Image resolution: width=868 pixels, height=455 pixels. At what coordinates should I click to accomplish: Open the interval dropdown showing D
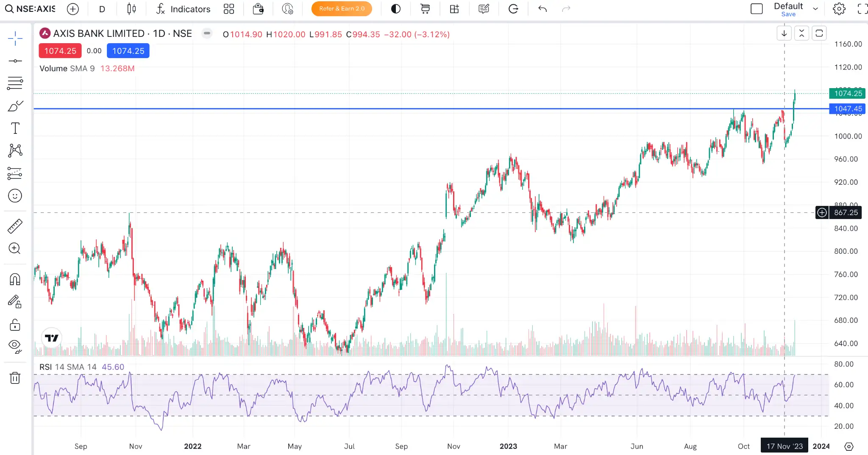click(x=102, y=9)
